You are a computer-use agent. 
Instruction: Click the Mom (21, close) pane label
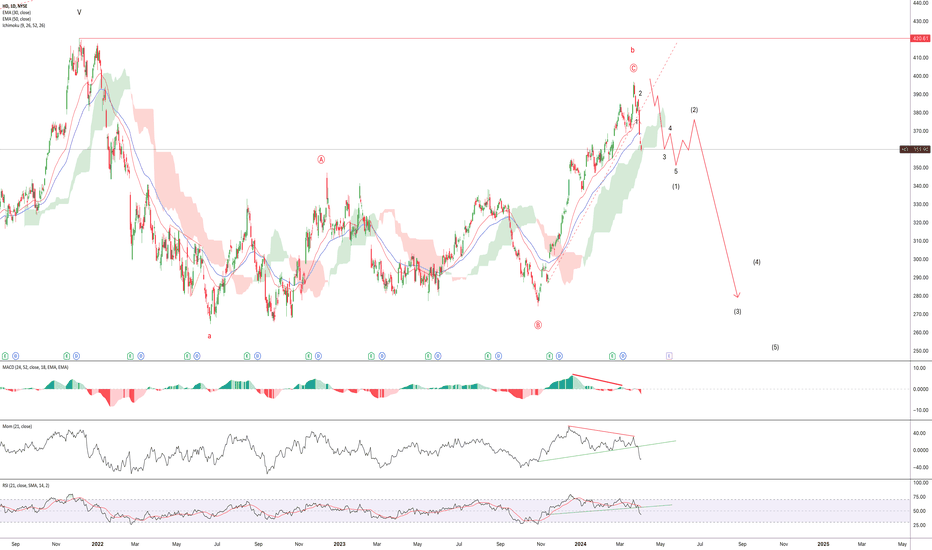point(17,426)
